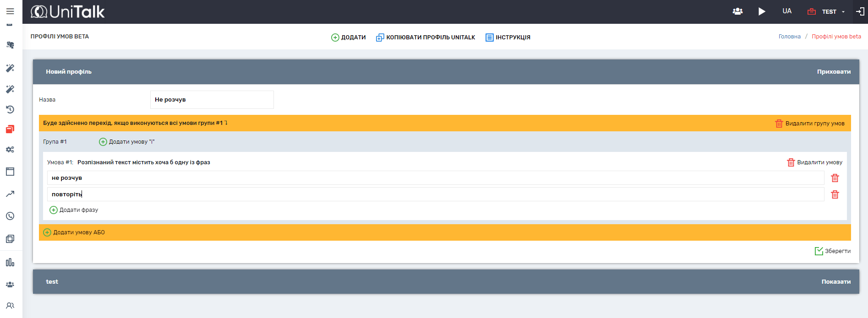Open the ІНСТРУКЦІЯ menu item
Viewport: 868px width, 318px height.
(x=508, y=38)
